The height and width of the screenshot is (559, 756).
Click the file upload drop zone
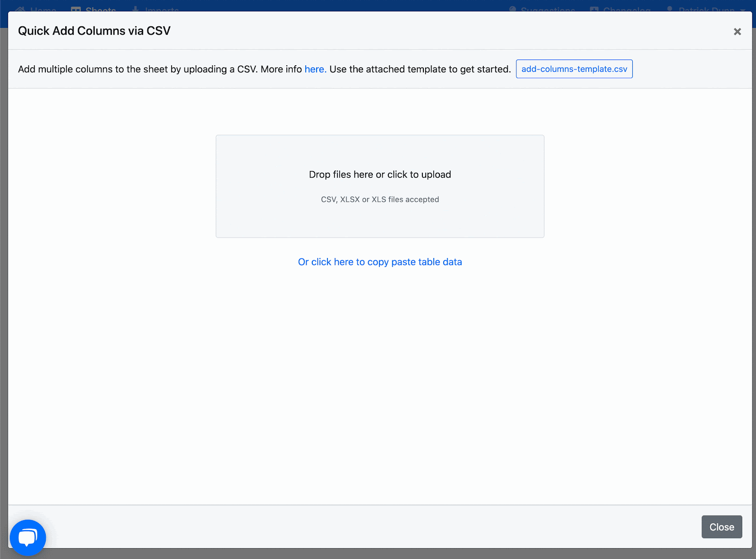(x=380, y=186)
